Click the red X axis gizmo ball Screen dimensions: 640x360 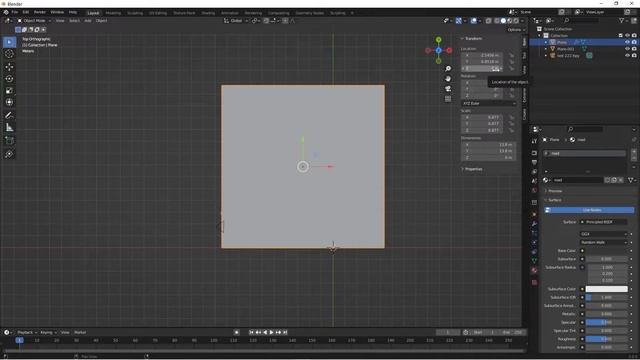[449, 51]
